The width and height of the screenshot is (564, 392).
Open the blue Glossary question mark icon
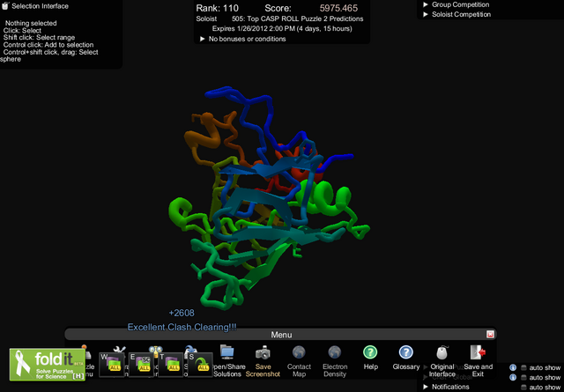coord(406,352)
